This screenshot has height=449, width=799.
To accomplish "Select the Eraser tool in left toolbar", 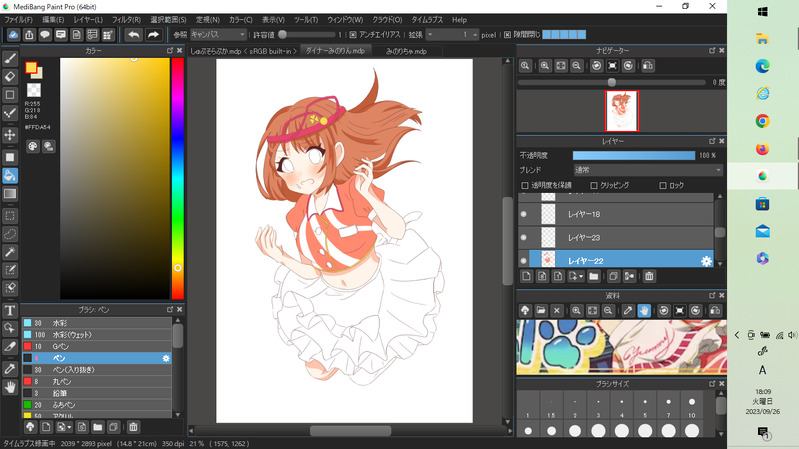I will pos(10,75).
